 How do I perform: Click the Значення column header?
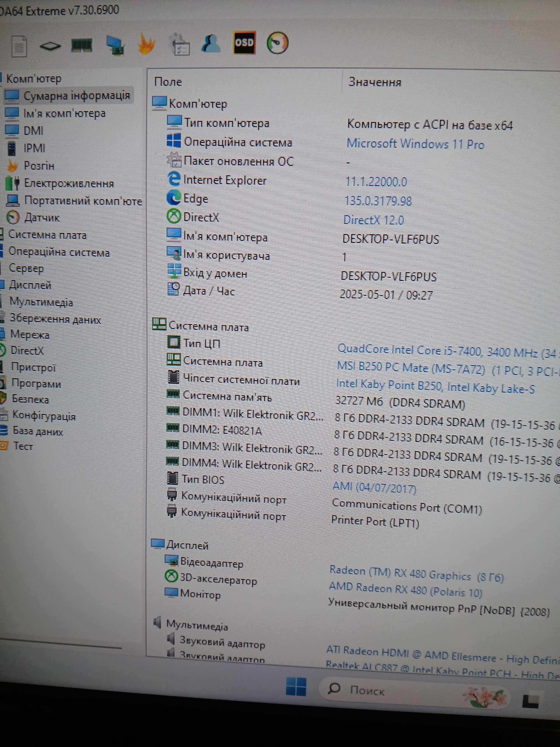click(375, 82)
